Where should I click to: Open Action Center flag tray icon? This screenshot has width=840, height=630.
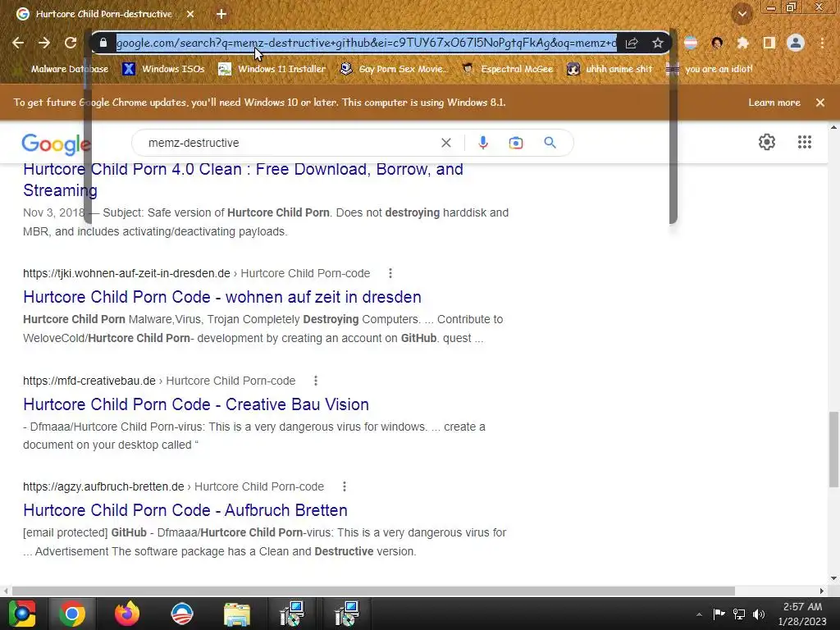pos(719,614)
